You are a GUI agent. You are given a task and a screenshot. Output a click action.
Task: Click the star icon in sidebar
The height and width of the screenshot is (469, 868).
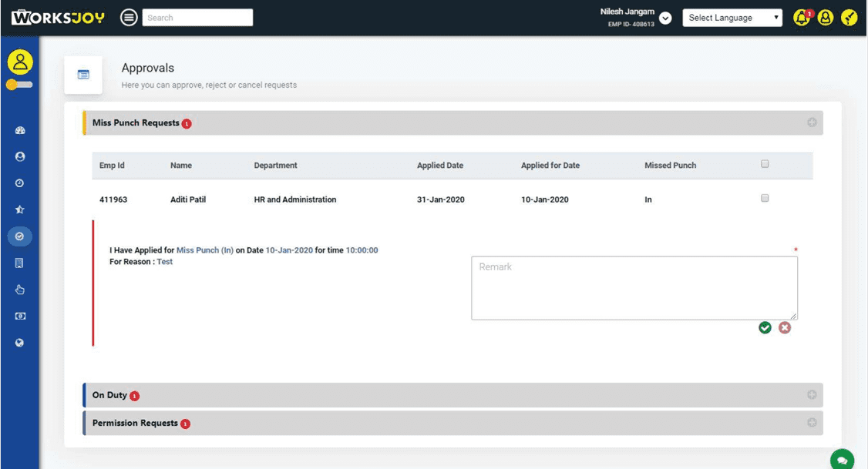pyautogui.click(x=20, y=209)
